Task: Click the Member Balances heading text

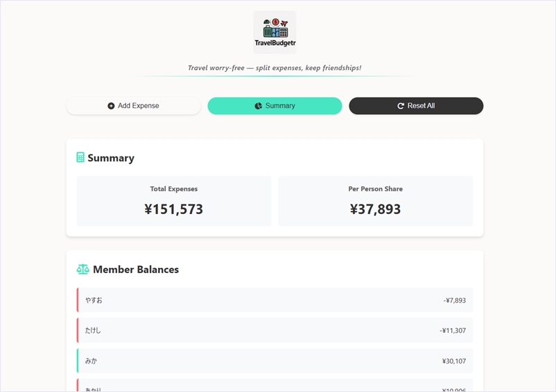Action: 136,269
